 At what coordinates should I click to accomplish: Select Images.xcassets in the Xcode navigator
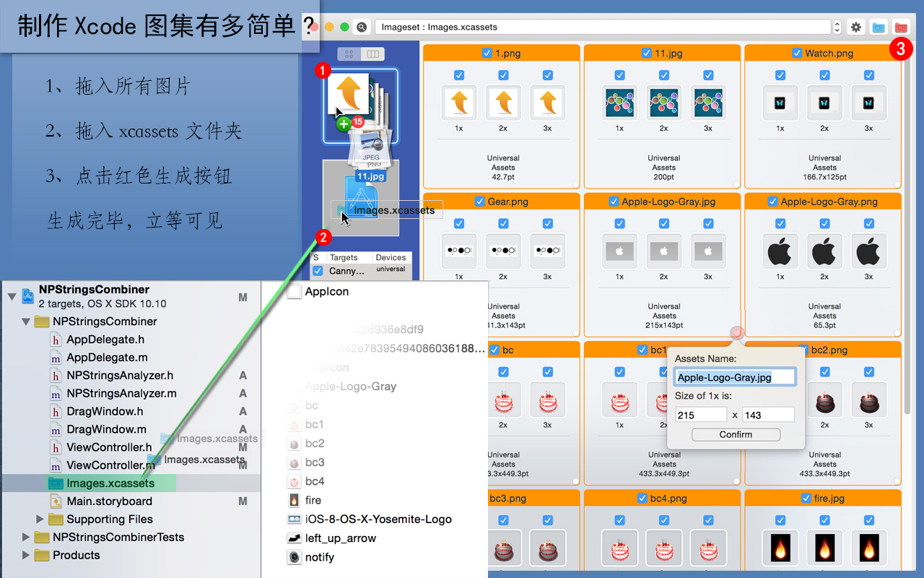(x=130, y=483)
